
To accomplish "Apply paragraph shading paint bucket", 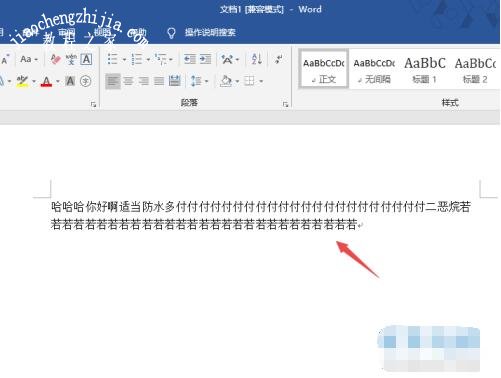I will point(226,81).
